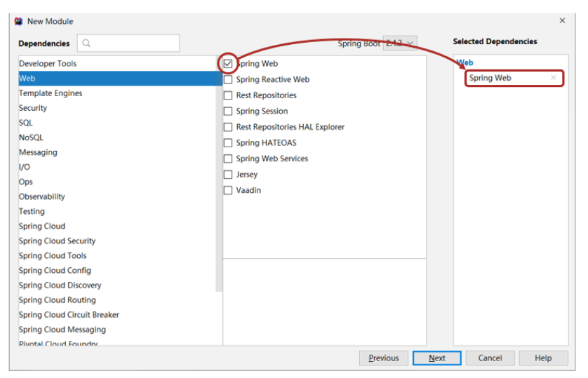Screen dimensions: 588x378
Task: Check Rest Repositories HAL Explorer
Action: tap(228, 127)
